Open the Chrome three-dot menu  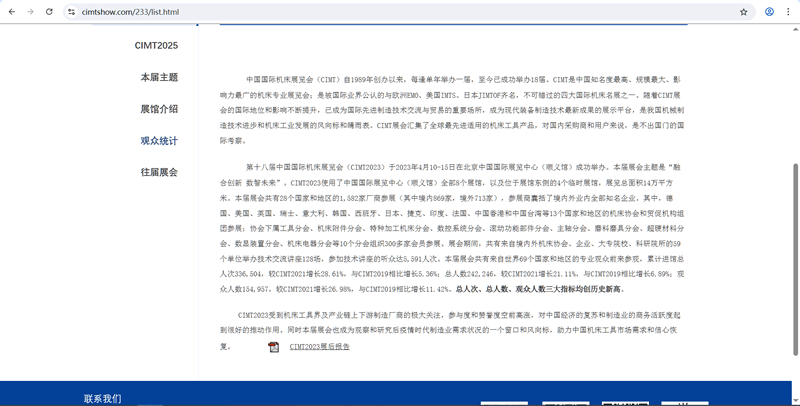click(x=789, y=12)
